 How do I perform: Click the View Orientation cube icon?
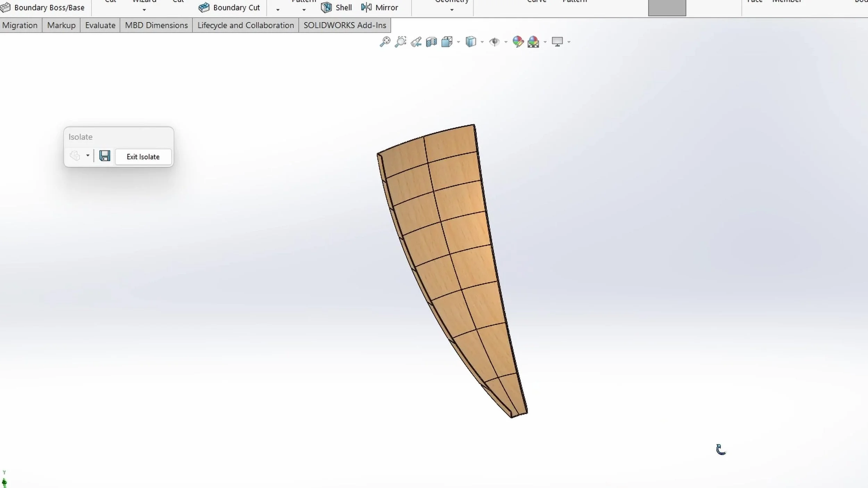(447, 42)
